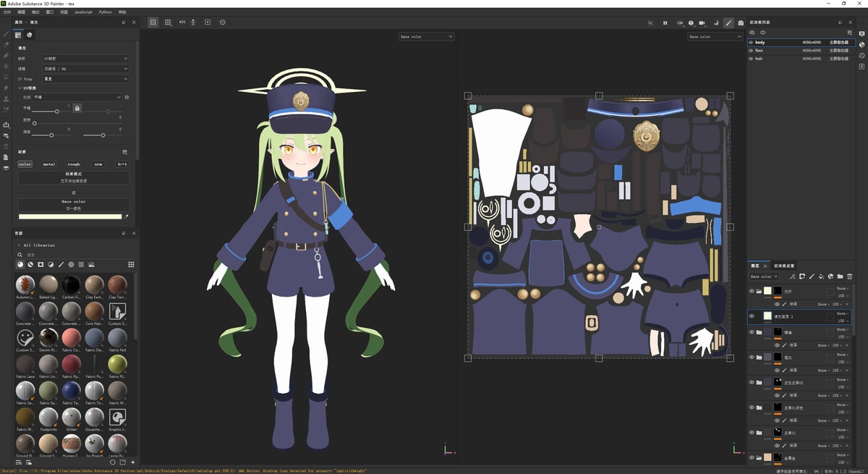
Task: Open the History panel clock icon
Action: 861,55
